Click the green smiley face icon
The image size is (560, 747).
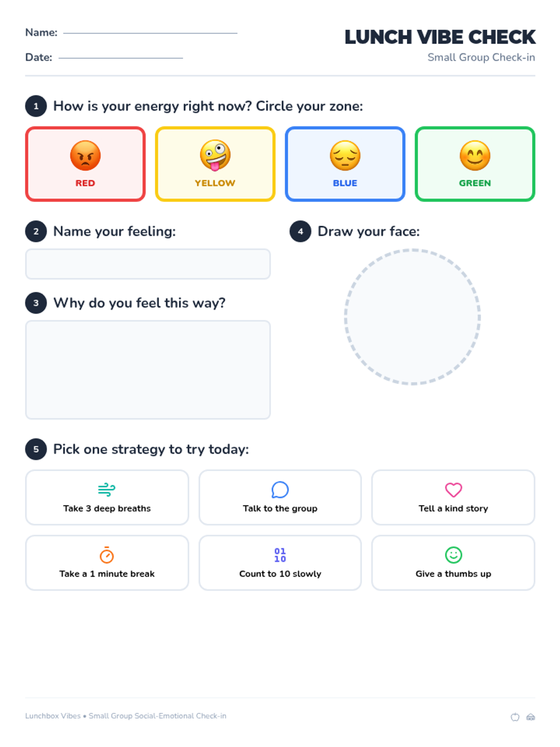[x=453, y=555]
